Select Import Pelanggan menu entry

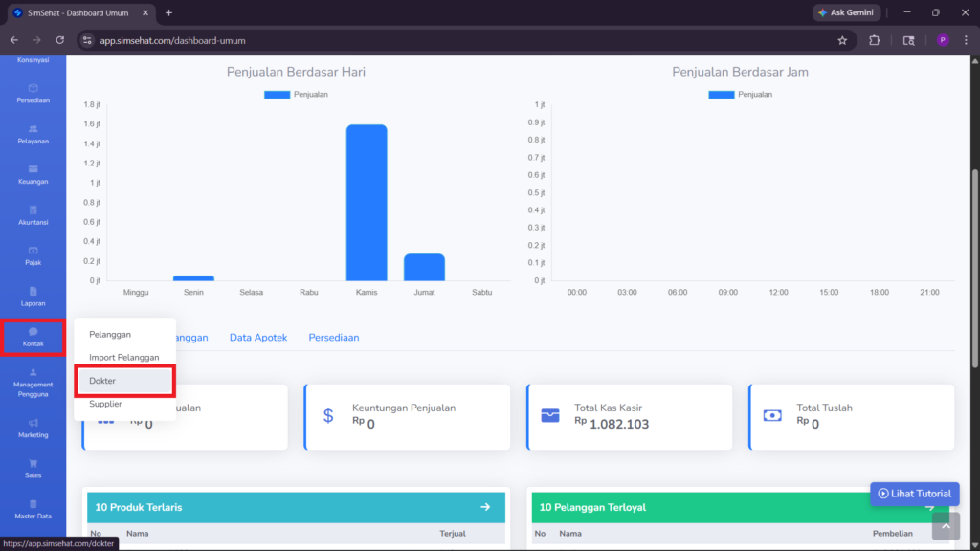pyautogui.click(x=125, y=358)
